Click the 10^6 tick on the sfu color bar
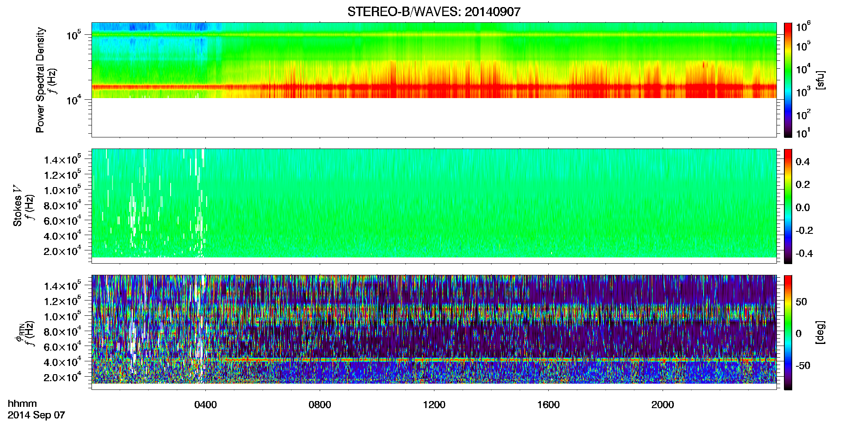 pos(803,27)
